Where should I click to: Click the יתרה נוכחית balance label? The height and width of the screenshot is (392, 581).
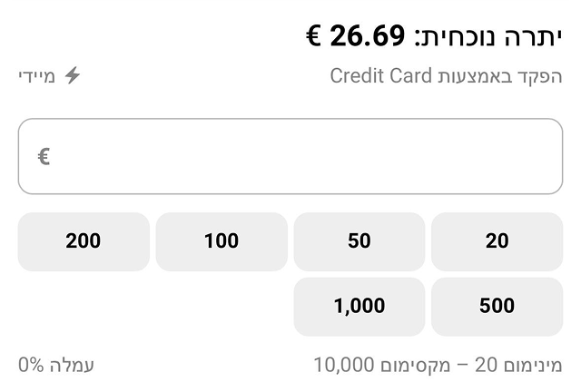[x=488, y=36]
